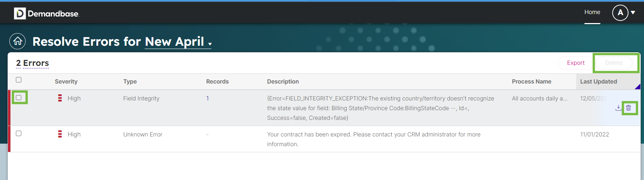Open the Home navigation tab
The width and height of the screenshot is (644, 180).
(x=592, y=12)
